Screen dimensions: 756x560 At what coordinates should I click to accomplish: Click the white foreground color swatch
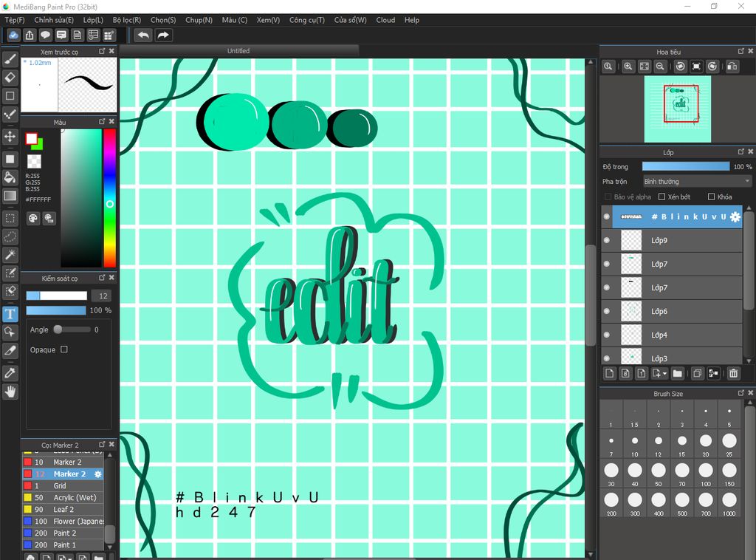tap(31, 139)
